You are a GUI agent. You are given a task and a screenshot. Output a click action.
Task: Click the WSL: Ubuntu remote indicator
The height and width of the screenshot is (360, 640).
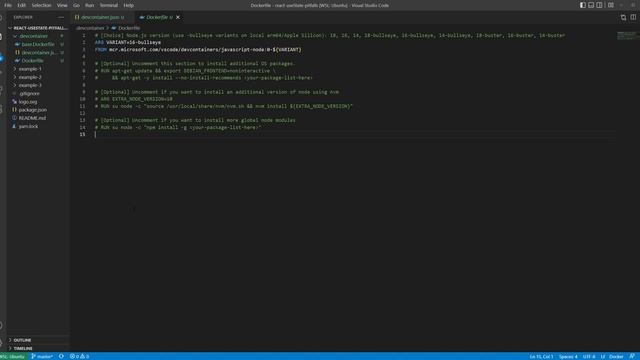(13, 356)
